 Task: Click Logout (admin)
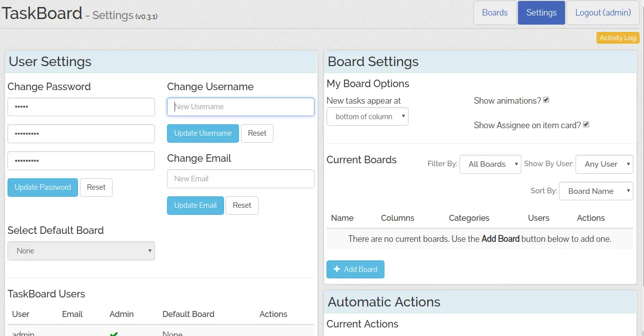(603, 13)
